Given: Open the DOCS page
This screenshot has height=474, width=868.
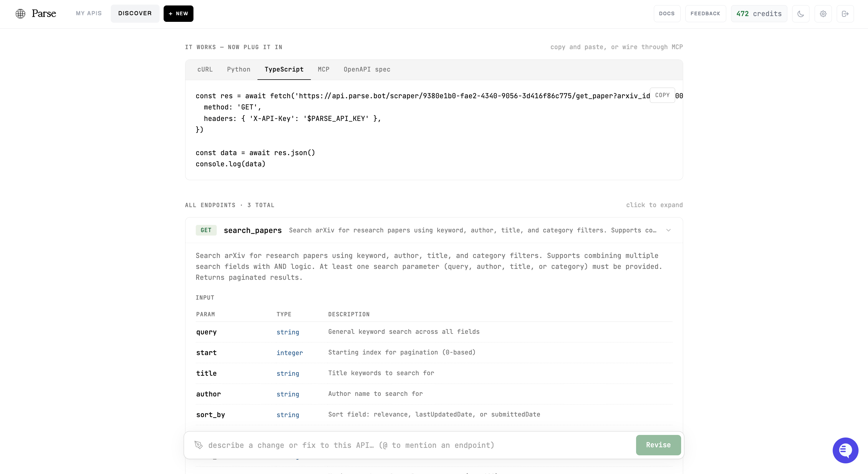Looking at the screenshot, I should pos(667,14).
